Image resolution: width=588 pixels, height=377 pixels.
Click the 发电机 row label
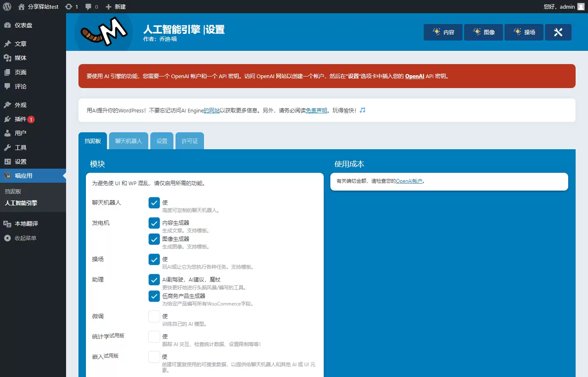[101, 223]
